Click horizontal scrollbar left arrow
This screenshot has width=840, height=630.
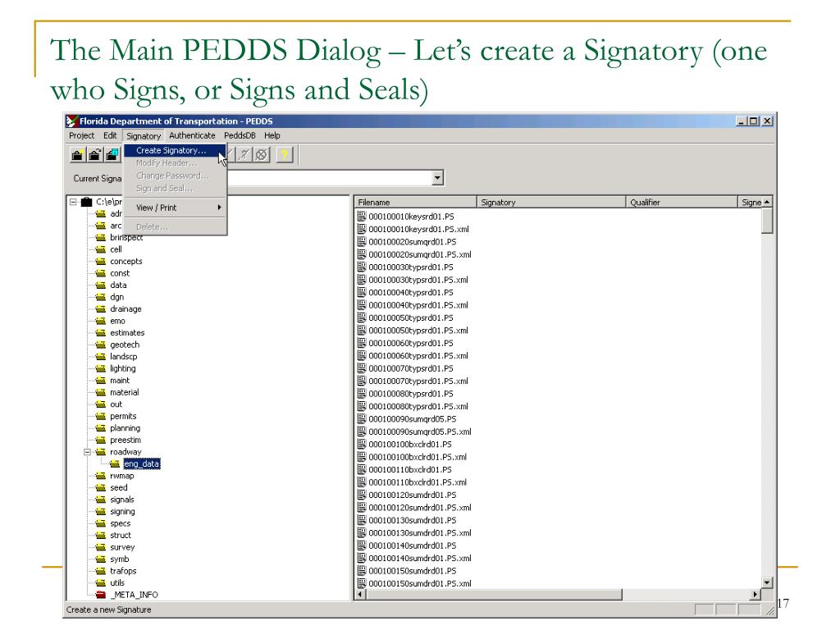pyautogui.click(x=360, y=594)
